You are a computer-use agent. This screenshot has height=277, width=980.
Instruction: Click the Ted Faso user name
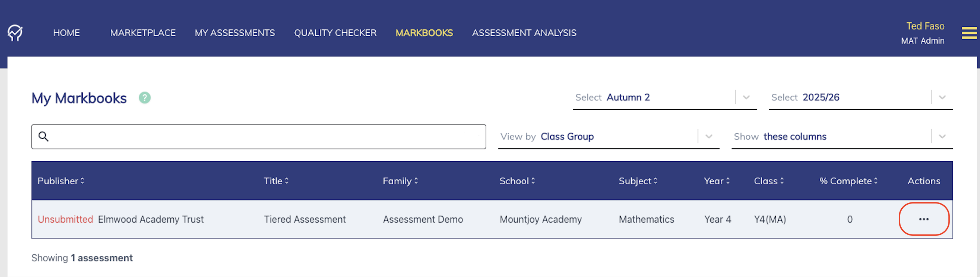[x=925, y=26]
